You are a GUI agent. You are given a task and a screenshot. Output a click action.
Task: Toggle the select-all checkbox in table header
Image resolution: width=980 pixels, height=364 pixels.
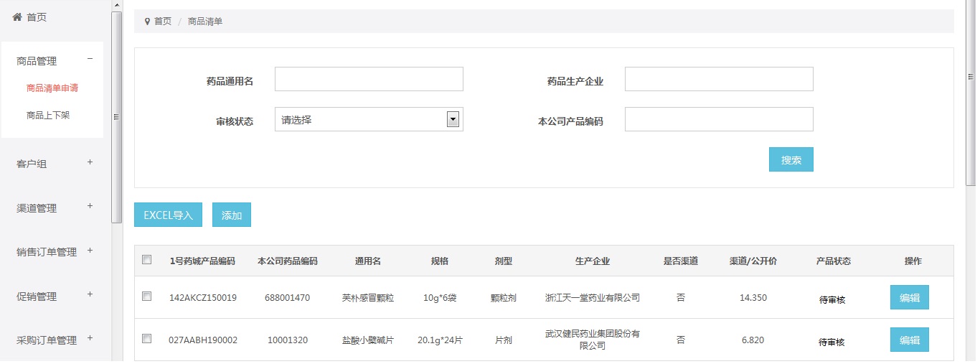pyautogui.click(x=147, y=260)
